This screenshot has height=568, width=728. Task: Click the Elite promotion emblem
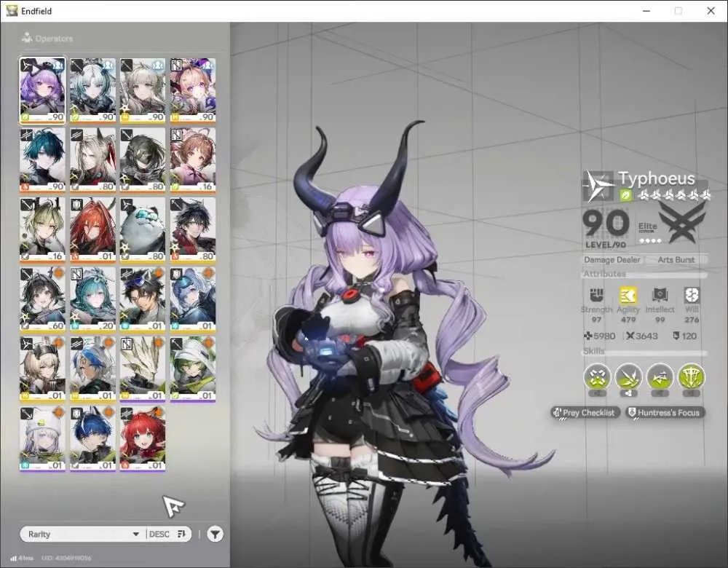pyautogui.click(x=681, y=223)
